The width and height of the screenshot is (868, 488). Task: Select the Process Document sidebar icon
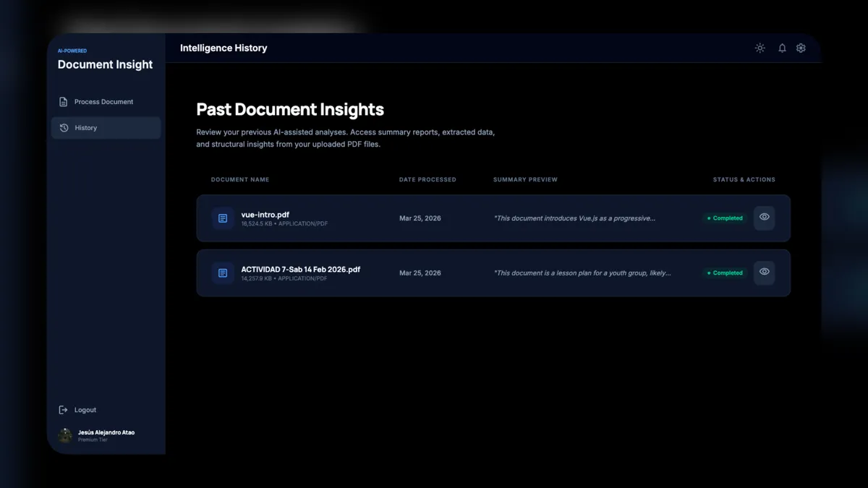pyautogui.click(x=63, y=101)
